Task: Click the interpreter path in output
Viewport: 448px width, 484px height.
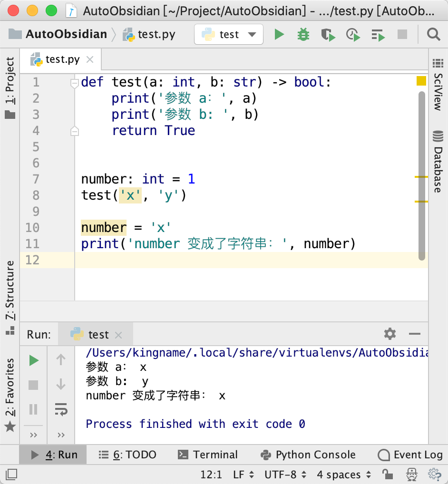Action: [257, 352]
